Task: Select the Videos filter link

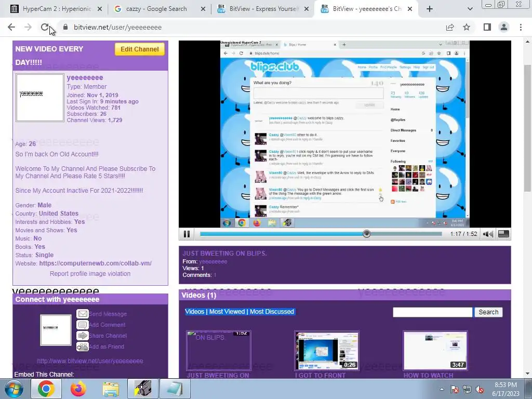Action: (195, 312)
